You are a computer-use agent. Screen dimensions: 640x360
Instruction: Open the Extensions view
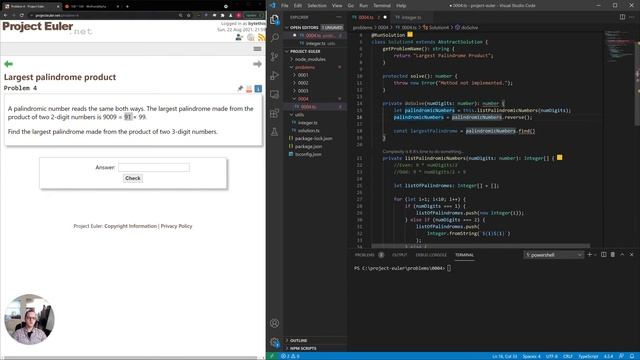pos(275,113)
